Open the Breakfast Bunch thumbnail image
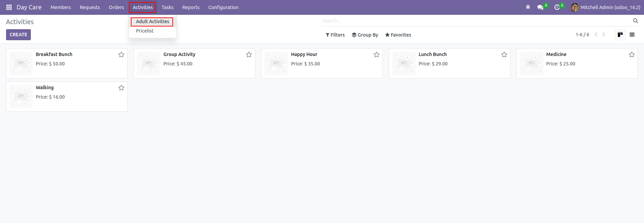The width and height of the screenshot is (644, 223). point(21,63)
